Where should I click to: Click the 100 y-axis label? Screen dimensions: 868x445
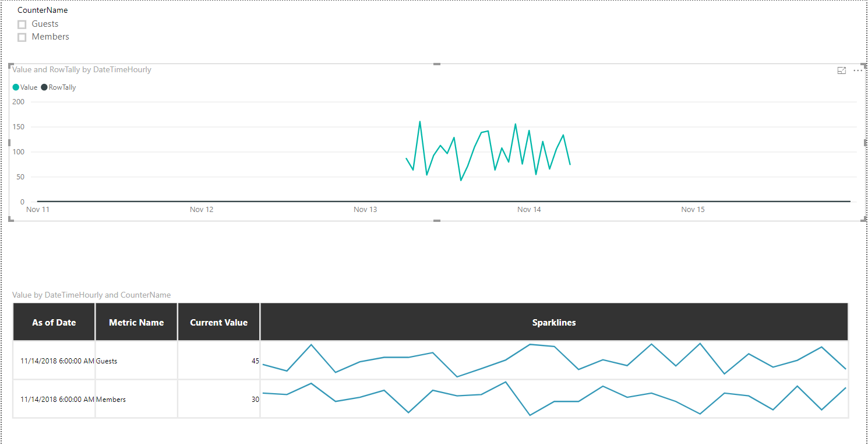pyautogui.click(x=19, y=152)
